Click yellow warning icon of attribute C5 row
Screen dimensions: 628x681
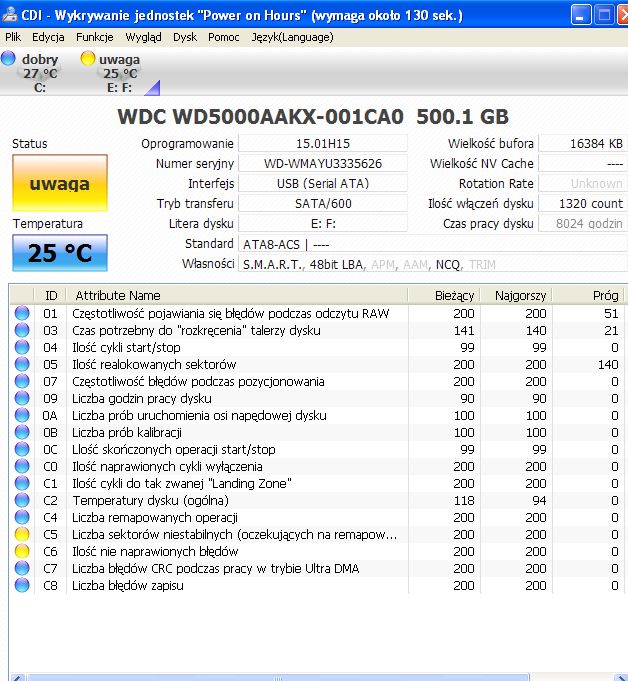[x=22, y=534]
